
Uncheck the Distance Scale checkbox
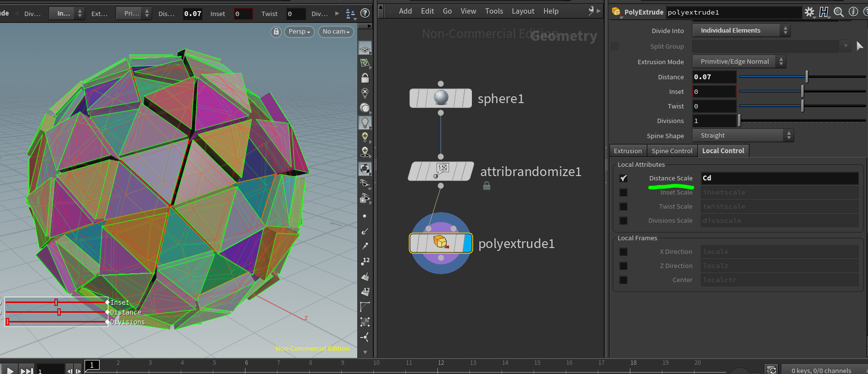(624, 178)
